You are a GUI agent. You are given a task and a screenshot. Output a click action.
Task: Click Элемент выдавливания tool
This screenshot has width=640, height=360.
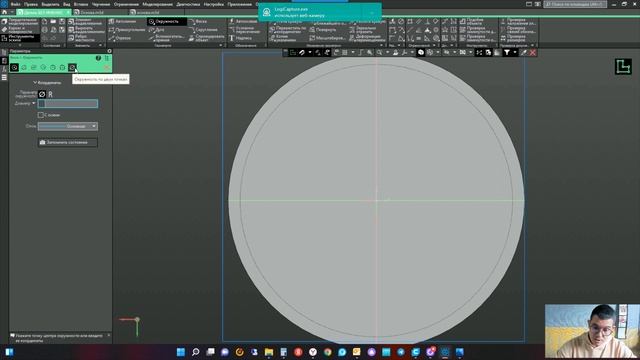click(x=86, y=22)
